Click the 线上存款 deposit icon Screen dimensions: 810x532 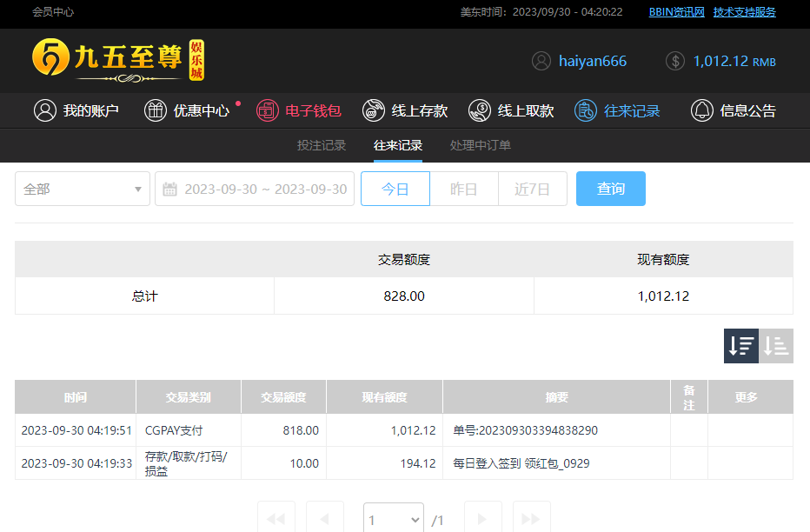(x=374, y=110)
